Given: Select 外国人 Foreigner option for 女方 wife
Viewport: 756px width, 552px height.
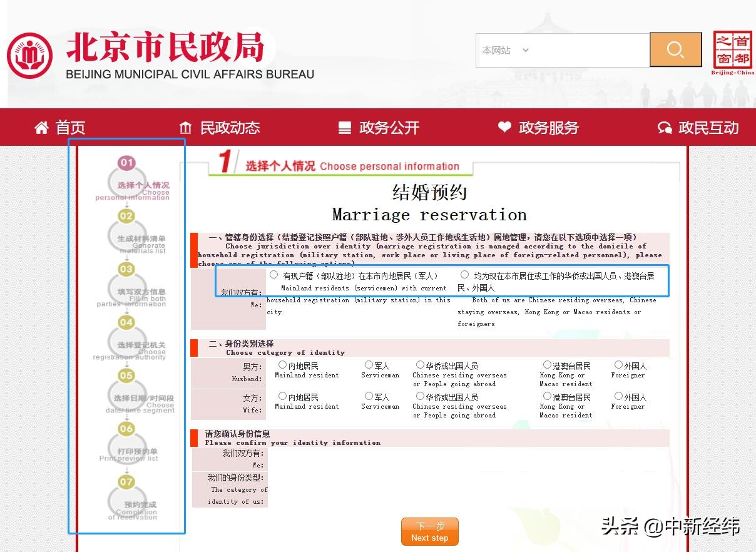Looking at the screenshot, I should tap(617, 395).
